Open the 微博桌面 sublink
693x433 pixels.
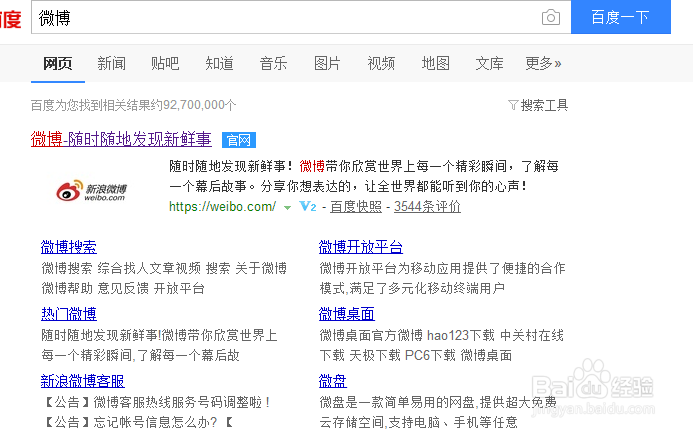(x=346, y=314)
